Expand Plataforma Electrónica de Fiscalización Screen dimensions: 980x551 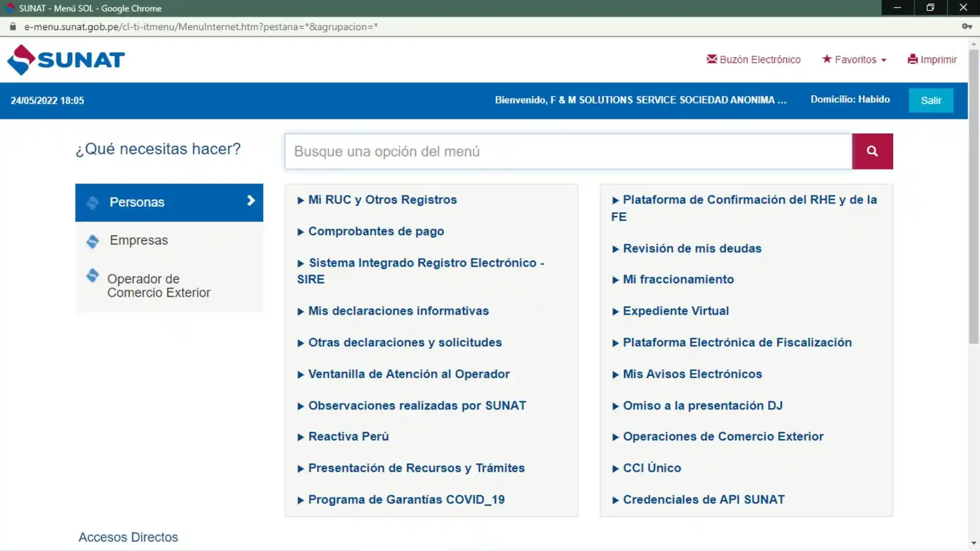[x=732, y=342]
